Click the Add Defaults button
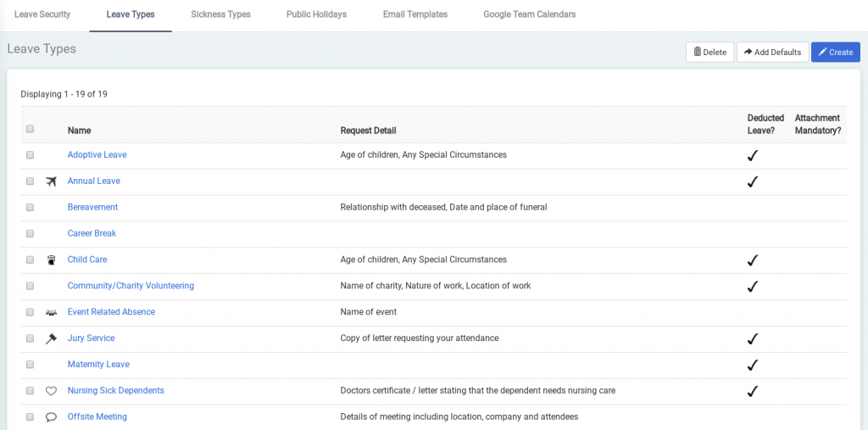 pyautogui.click(x=772, y=53)
